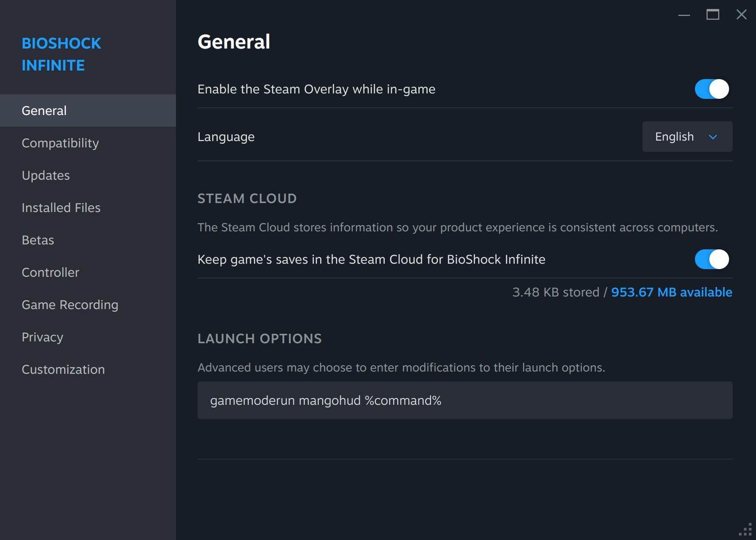
Task: Show the Game Recording settings
Action: pyautogui.click(x=70, y=305)
